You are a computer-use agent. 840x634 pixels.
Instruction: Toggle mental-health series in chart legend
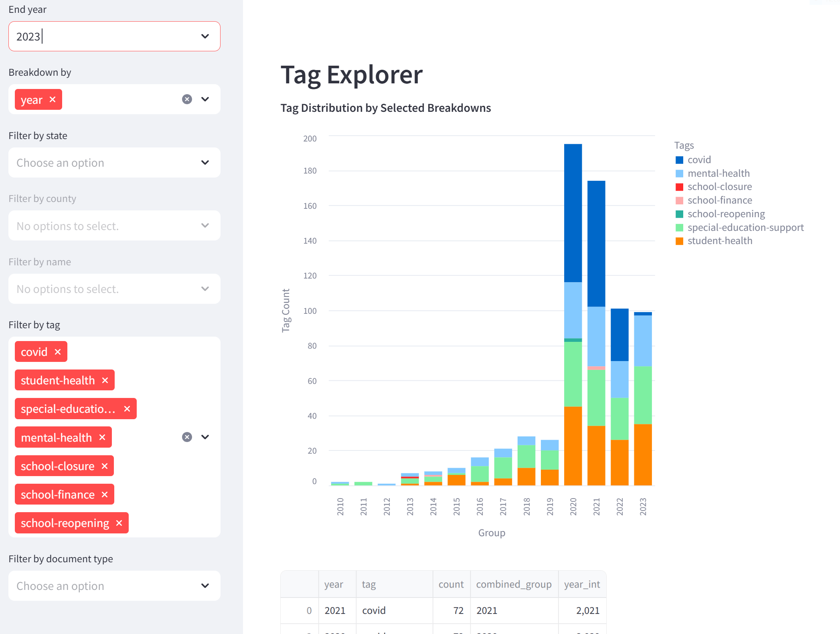tap(718, 174)
